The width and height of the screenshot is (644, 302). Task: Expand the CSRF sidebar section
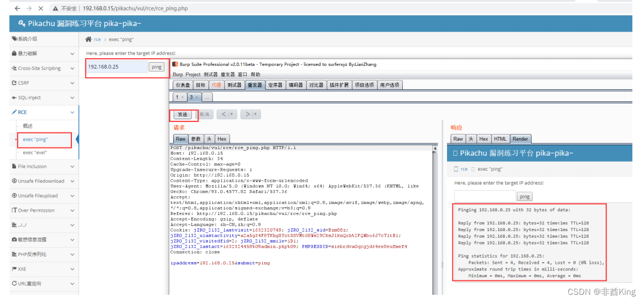coord(44,83)
